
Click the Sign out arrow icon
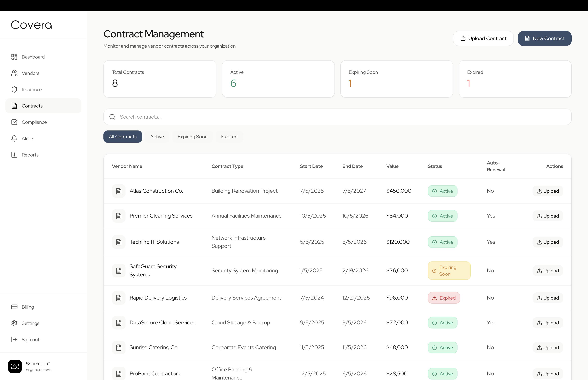(x=14, y=340)
